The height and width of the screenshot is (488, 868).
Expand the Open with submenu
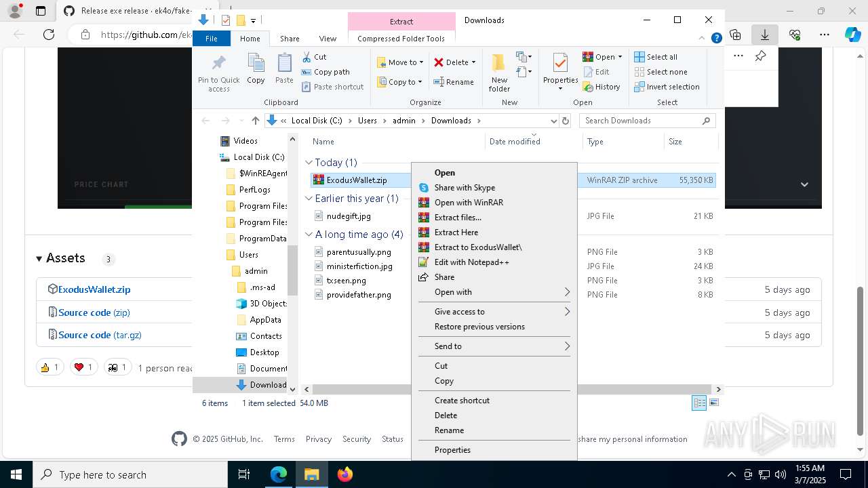tap(494, 292)
